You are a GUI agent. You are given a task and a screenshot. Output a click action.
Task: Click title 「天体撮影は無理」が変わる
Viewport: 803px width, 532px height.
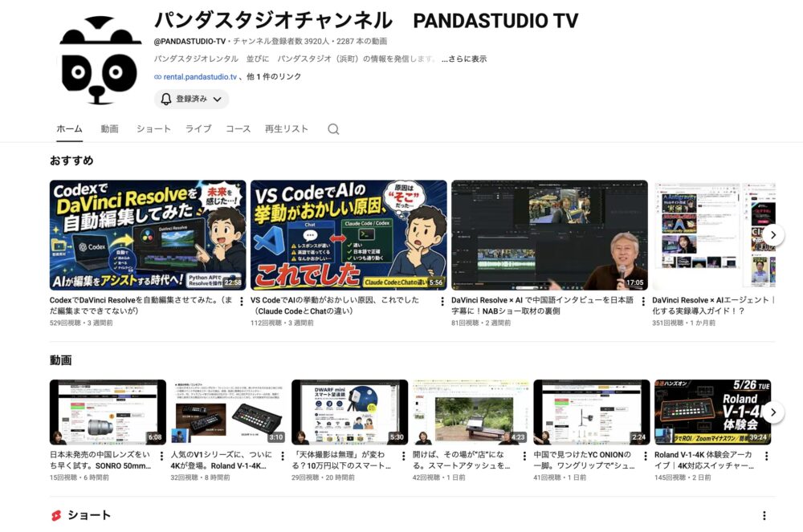[341, 460]
